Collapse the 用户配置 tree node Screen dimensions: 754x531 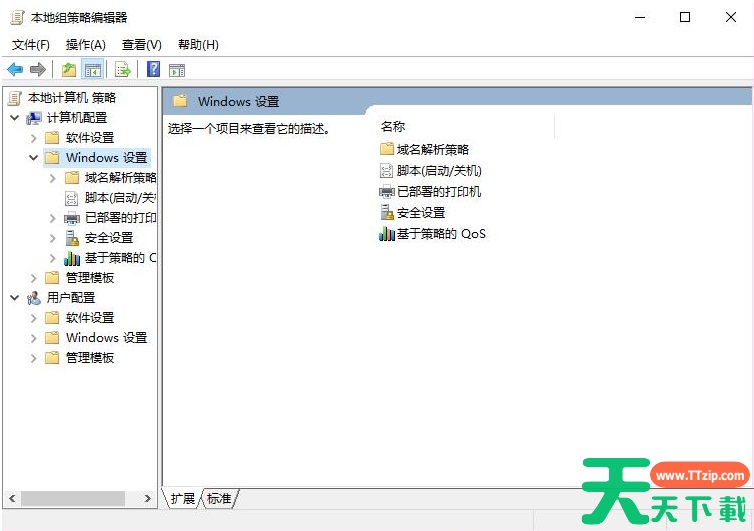14,297
